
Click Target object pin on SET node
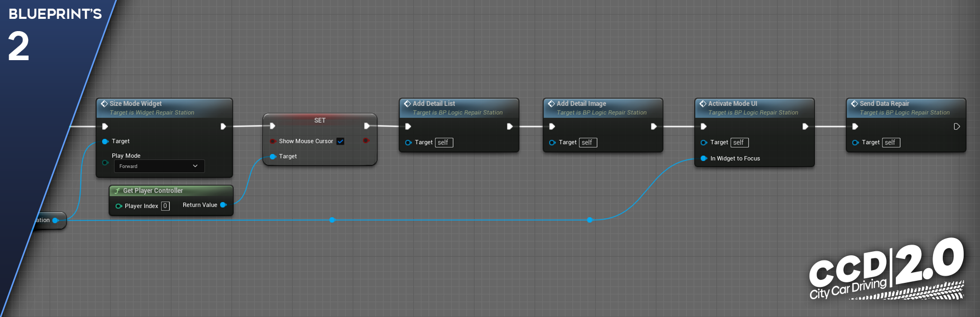273,156
